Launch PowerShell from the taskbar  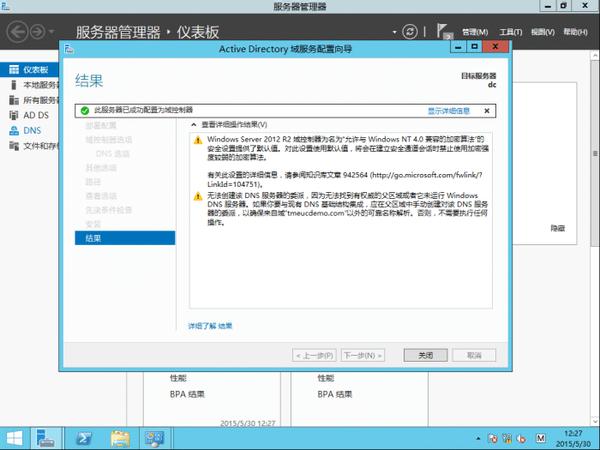click(x=84, y=439)
